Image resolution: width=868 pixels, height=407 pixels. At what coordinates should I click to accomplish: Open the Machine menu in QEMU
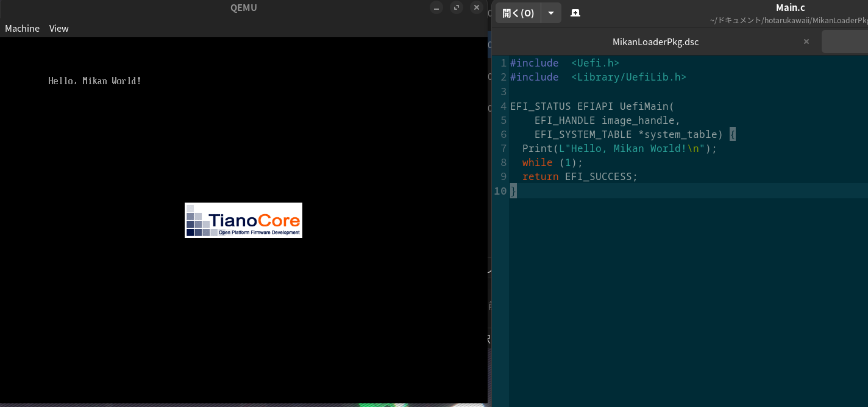[x=22, y=29]
